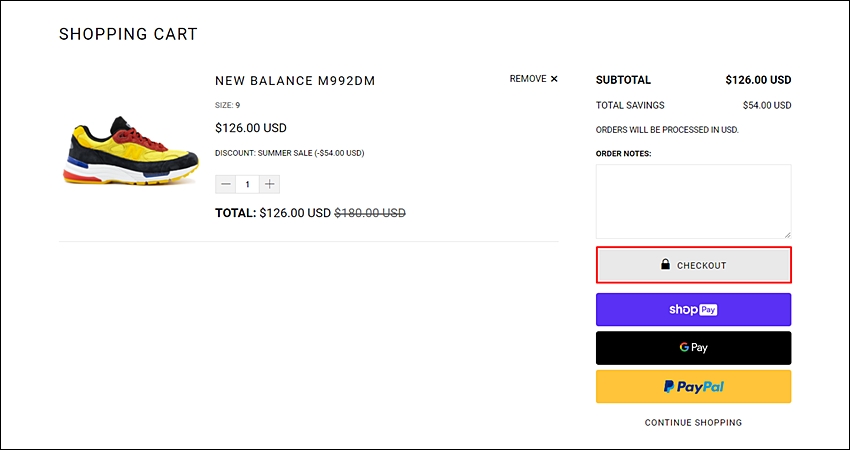Click the Subtotal label
Screen dimensions: 850x450
[623, 80]
